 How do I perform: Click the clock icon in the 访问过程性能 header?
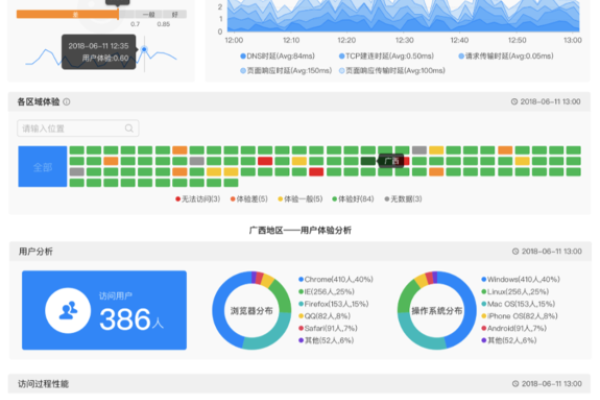[x=515, y=384]
